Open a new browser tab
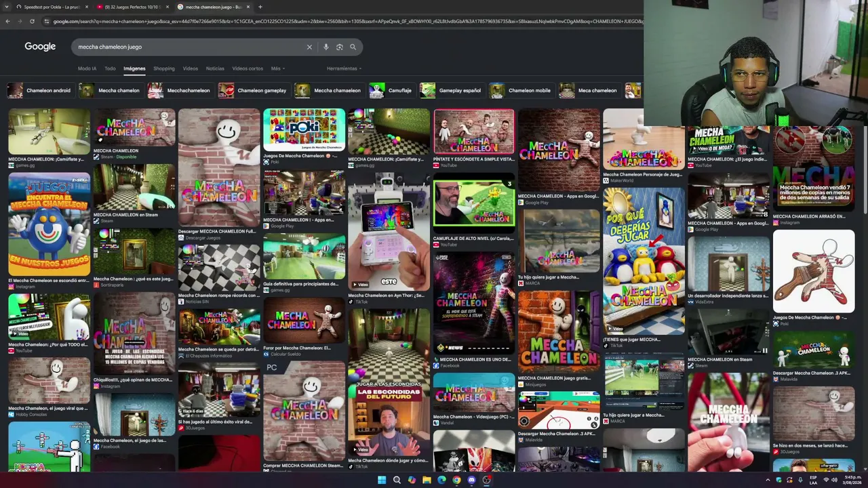 [x=260, y=7]
